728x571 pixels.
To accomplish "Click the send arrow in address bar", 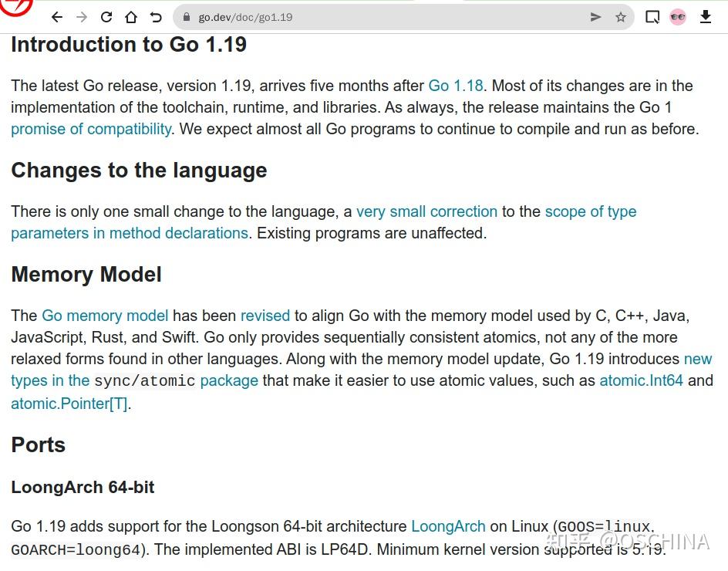I will click(595, 17).
